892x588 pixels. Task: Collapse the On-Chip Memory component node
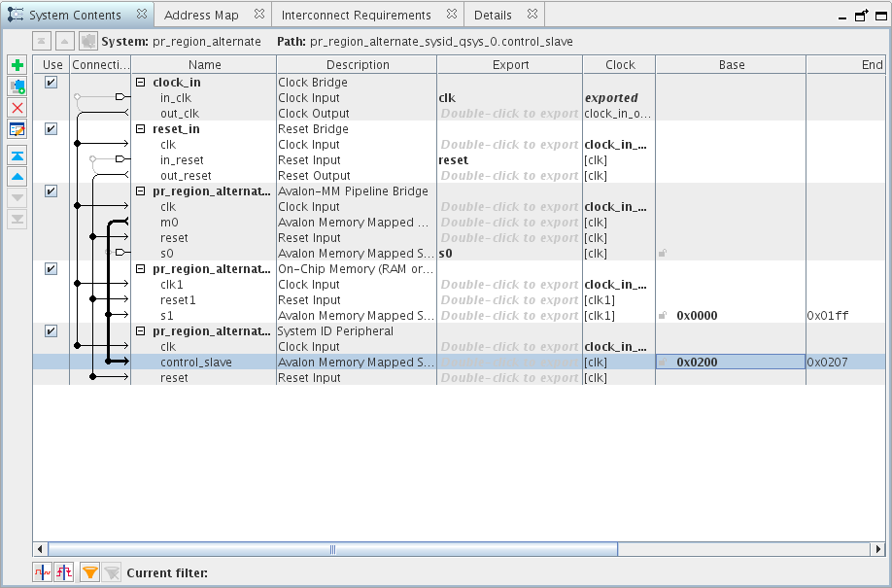tap(141, 269)
